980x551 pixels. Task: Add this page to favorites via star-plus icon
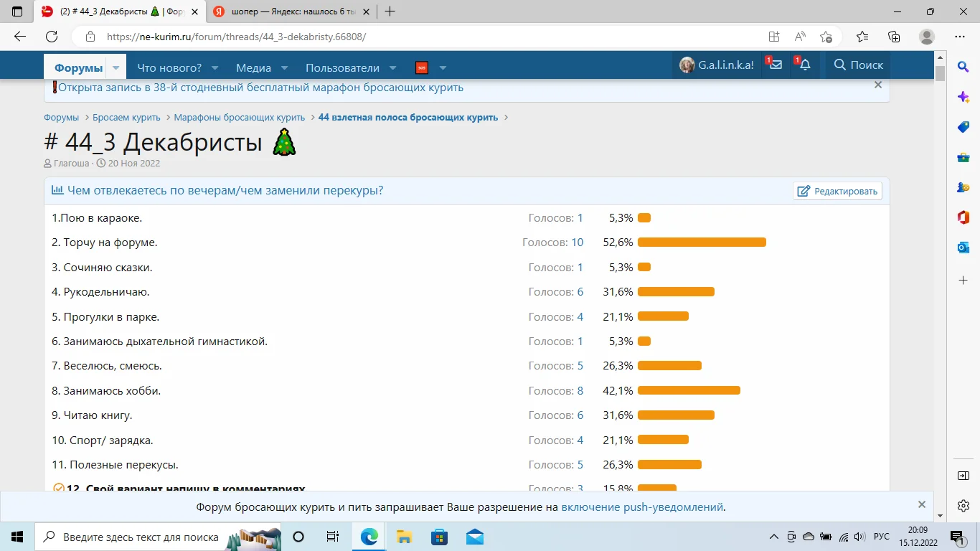826,37
